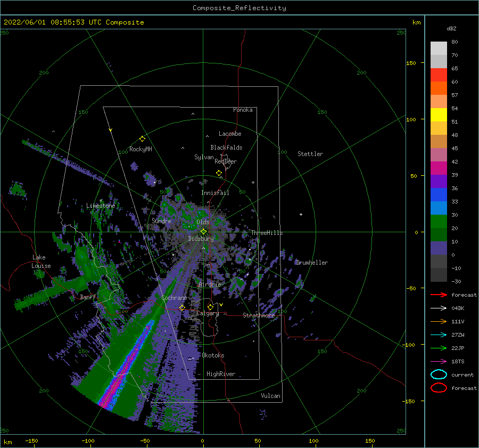Click the cyan 27ZW arrow icon

pyautogui.click(x=439, y=335)
